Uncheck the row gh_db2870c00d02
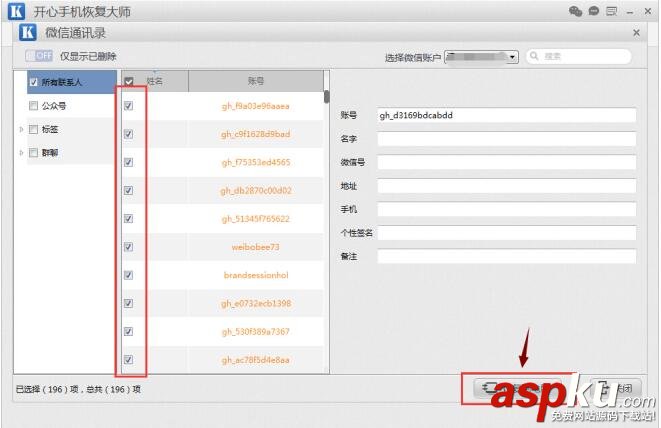The height and width of the screenshot is (428, 661). [x=129, y=191]
